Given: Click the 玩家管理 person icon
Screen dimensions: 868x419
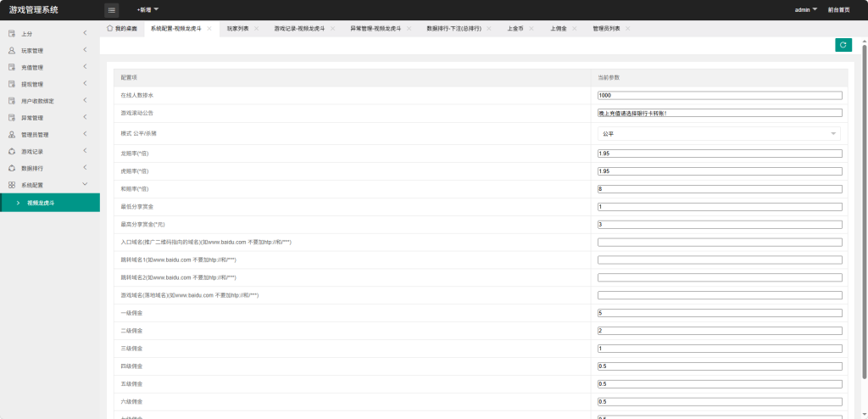Looking at the screenshot, I should point(12,50).
